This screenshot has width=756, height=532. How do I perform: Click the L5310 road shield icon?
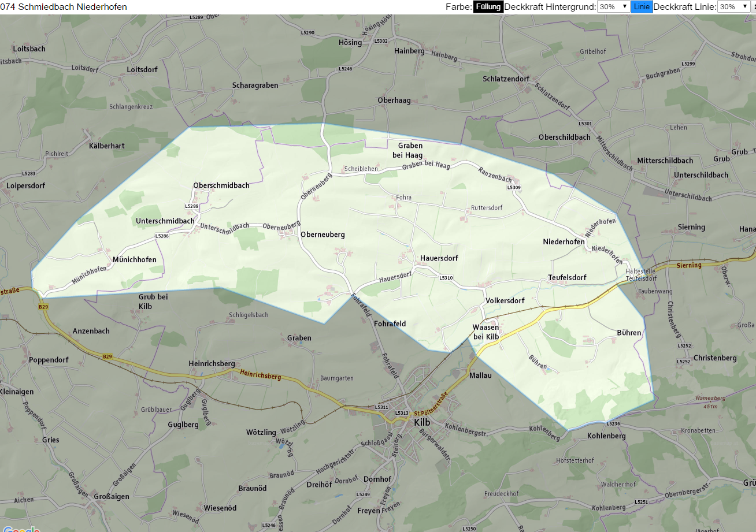(446, 278)
